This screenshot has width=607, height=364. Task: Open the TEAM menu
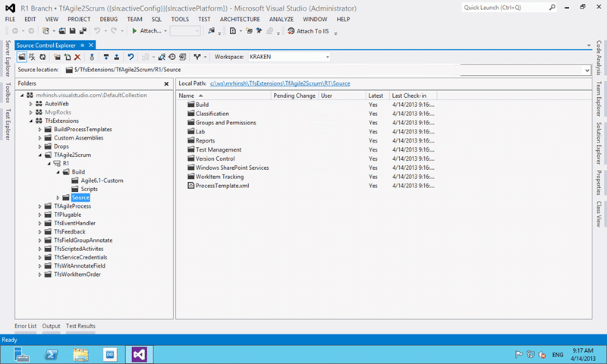[x=134, y=20]
